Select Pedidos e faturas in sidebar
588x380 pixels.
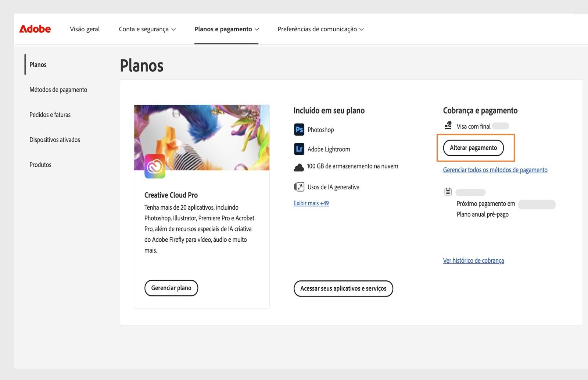[x=50, y=114]
